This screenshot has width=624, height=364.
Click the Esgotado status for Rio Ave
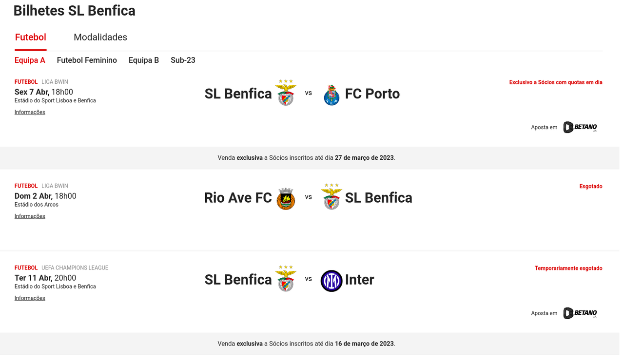(x=590, y=186)
